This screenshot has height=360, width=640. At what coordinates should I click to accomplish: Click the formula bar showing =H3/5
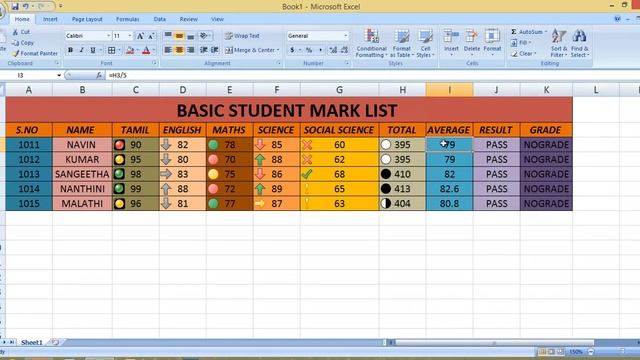pyautogui.click(x=371, y=76)
